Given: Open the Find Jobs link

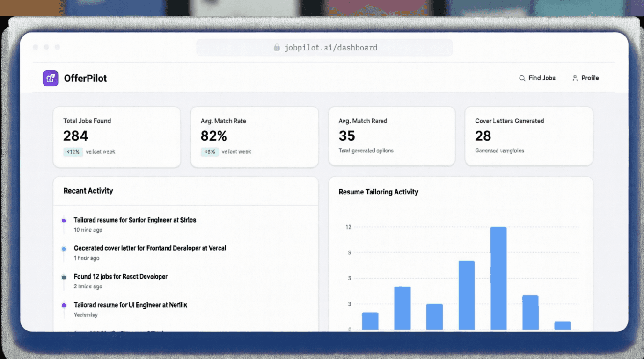Looking at the screenshot, I should click(537, 78).
